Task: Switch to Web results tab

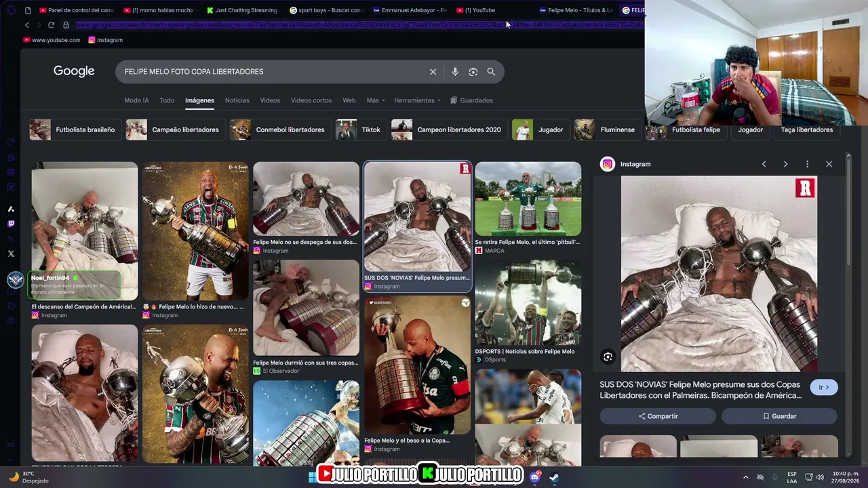Action: [x=349, y=100]
